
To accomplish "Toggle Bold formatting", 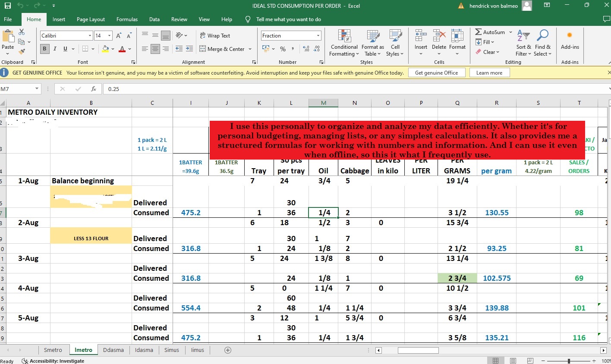I will 44,49.
